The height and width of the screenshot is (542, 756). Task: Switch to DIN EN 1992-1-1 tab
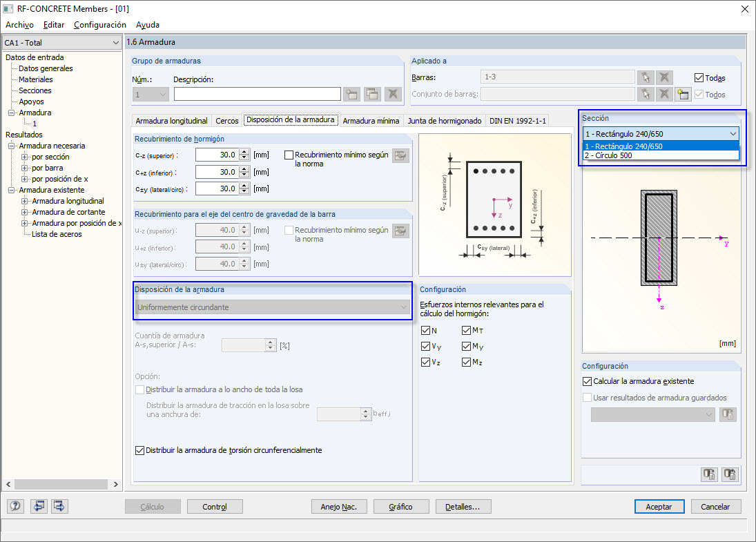point(517,121)
